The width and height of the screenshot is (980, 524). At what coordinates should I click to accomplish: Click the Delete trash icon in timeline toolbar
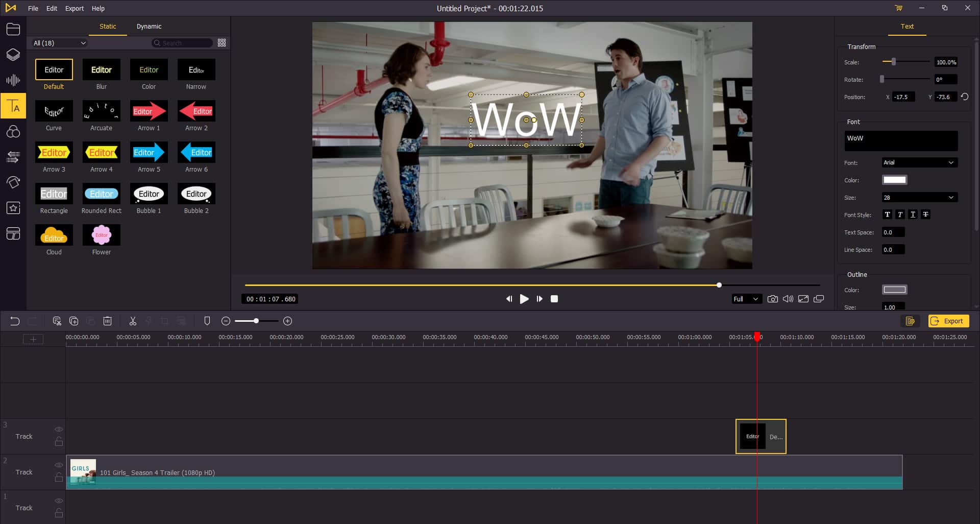(x=107, y=321)
